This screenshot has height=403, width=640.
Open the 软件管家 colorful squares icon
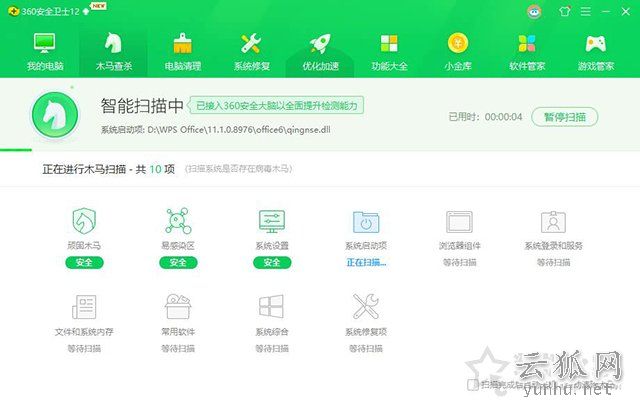(527, 43)
